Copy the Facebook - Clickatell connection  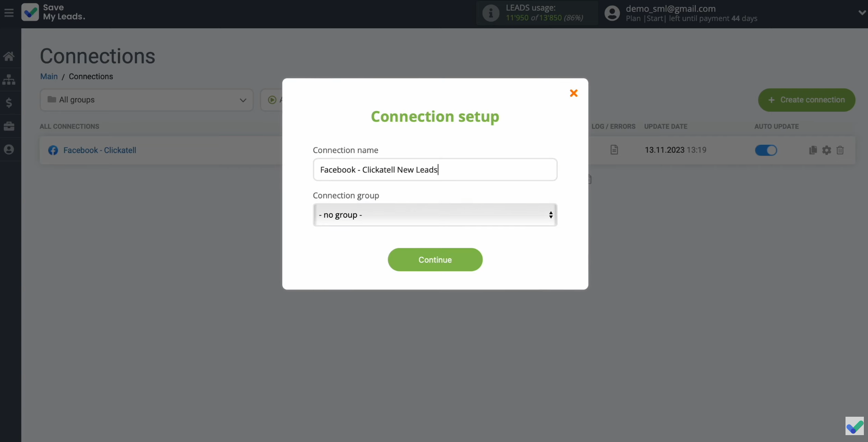pos(813,150)
